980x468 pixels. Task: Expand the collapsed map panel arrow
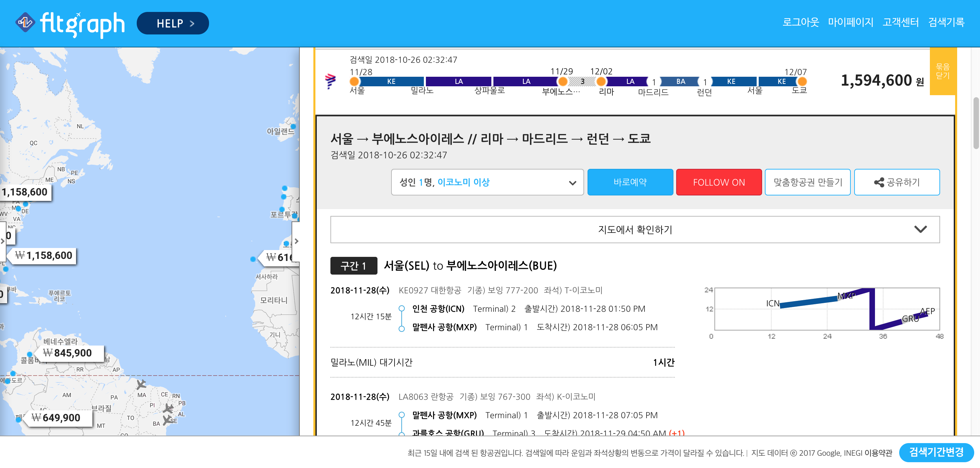pos(296,240)
